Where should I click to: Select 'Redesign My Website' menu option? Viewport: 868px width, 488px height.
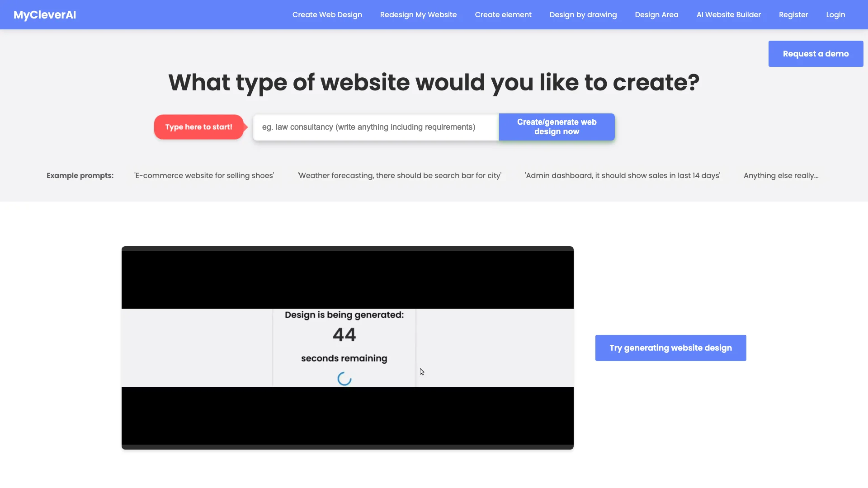tap(419, 14)
